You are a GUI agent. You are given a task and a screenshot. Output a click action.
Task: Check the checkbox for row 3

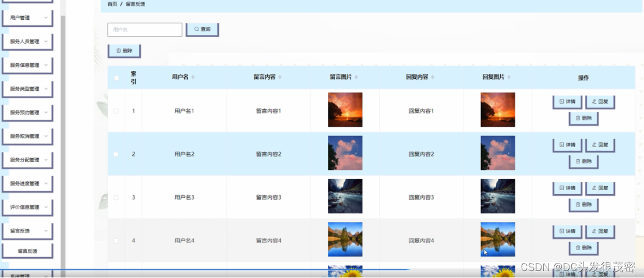(116, 198)
